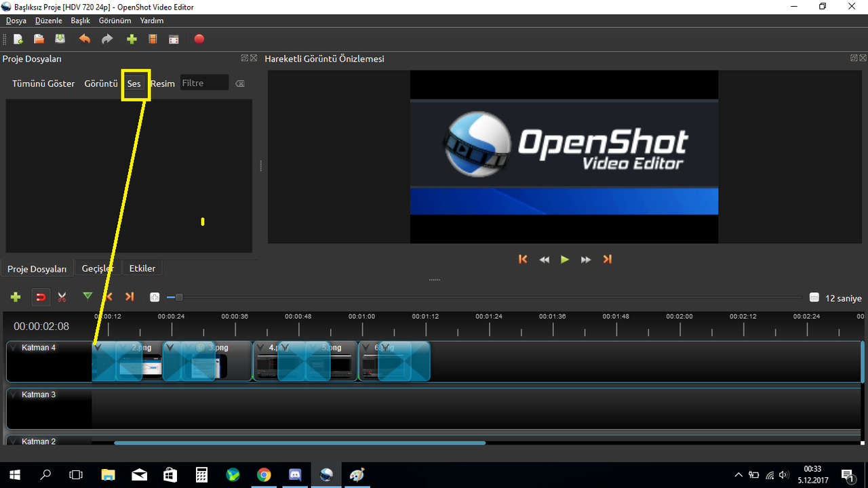Add a marker with the green triangle
The width and height of the screenshot is (868, 488).
coord(87,296)
